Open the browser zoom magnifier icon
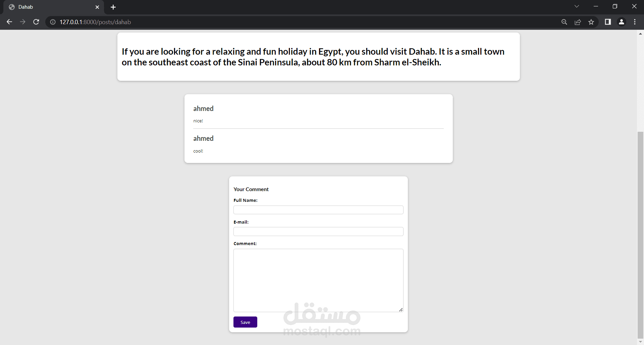 coord(564,22)
